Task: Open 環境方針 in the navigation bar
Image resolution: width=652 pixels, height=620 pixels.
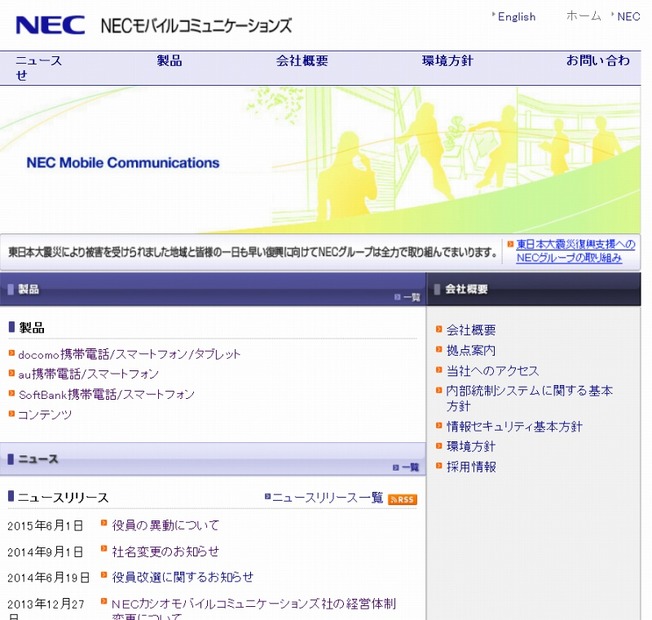Action: [x=447, y=61]
